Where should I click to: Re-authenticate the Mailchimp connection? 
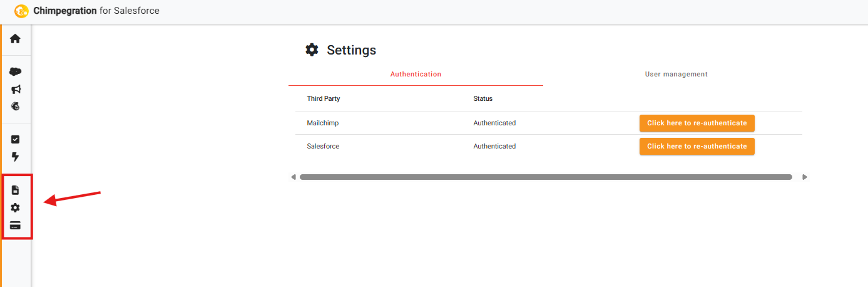click(697, 123)
